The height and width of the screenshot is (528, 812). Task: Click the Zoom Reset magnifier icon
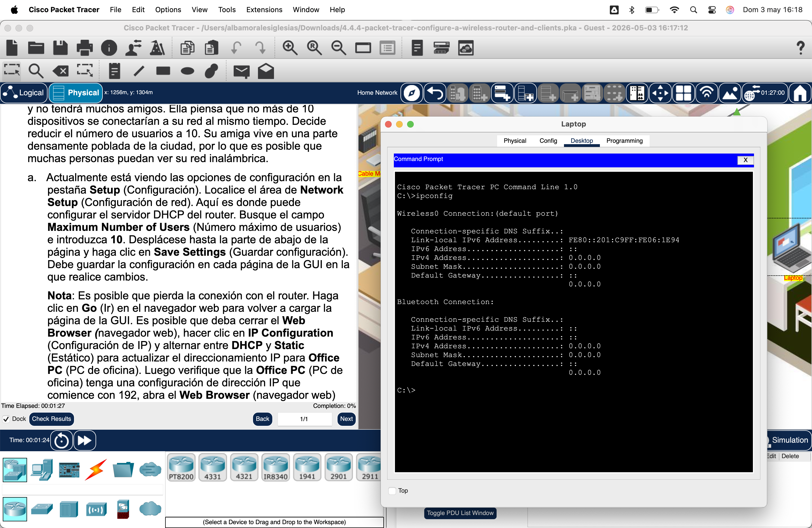(x=314, y=48)
